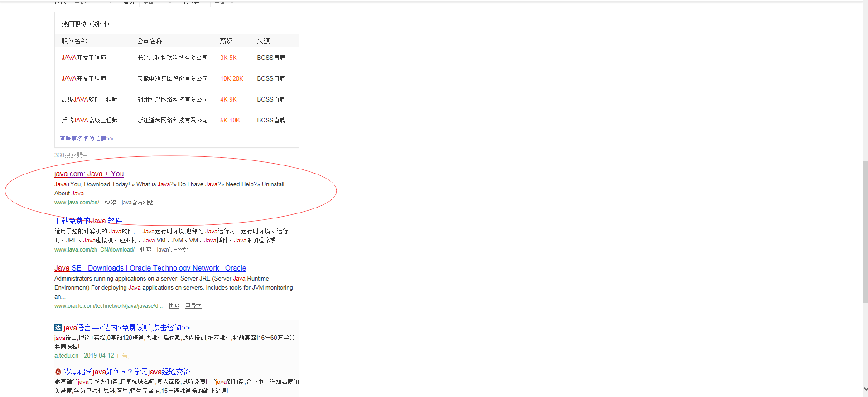This screenshot has height=397, width=868.
Task: Click the blue 达内 icon beside java语言 ad
Action: [58, 328]
